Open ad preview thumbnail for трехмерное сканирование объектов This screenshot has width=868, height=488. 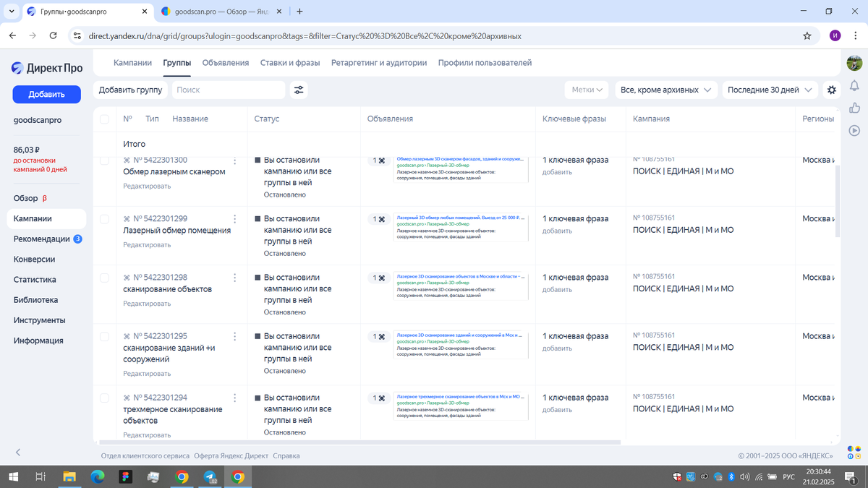[461, 406]
